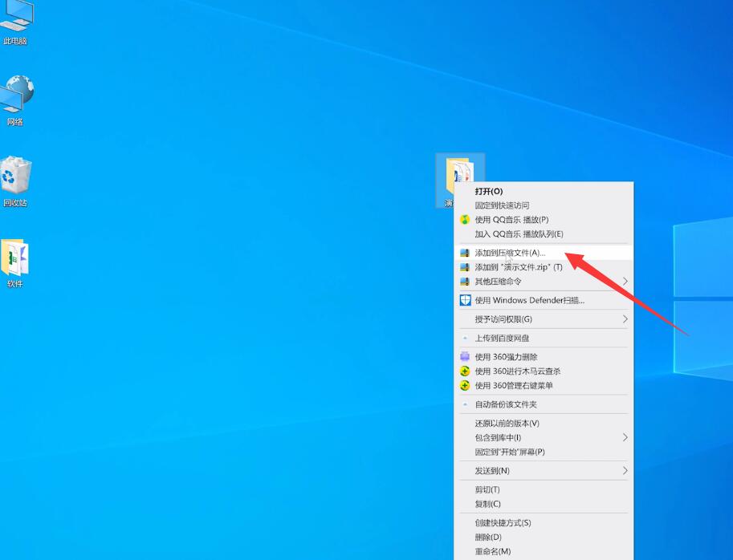Viewport: 733px width, 560px height.
Task: Click the 360木马云查杀 icon in menu
Action: click(465, 371)
